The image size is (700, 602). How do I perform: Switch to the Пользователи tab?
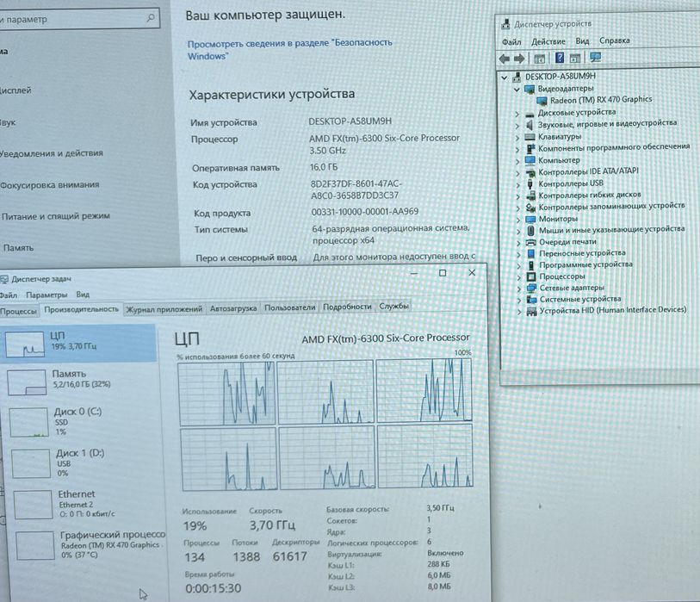(290, 307)
